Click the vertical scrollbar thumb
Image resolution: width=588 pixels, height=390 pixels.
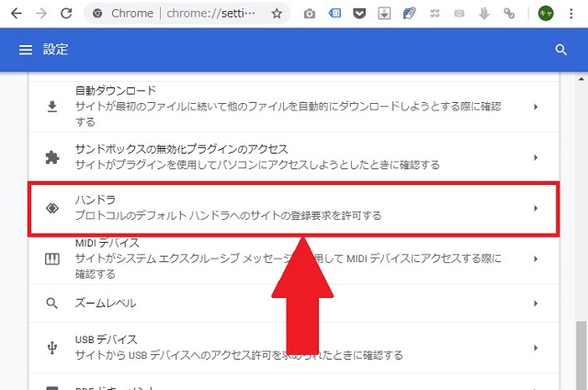(x=582, y=355)
